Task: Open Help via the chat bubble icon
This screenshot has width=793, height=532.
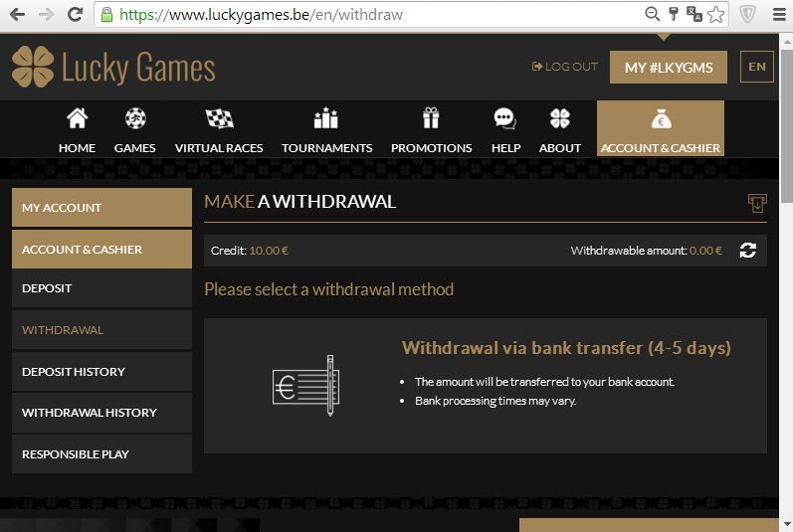Action: tap(505, 119)
